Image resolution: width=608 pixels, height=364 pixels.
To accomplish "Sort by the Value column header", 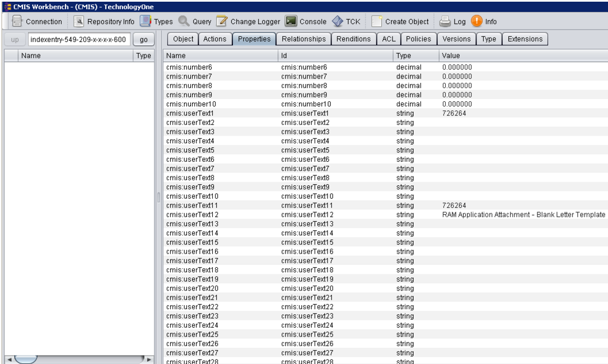I will [523, 55].
